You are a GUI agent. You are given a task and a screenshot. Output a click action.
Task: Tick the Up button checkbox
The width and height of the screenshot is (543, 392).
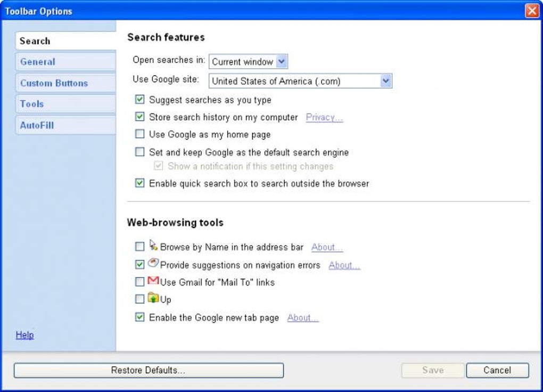coord(139,299)
